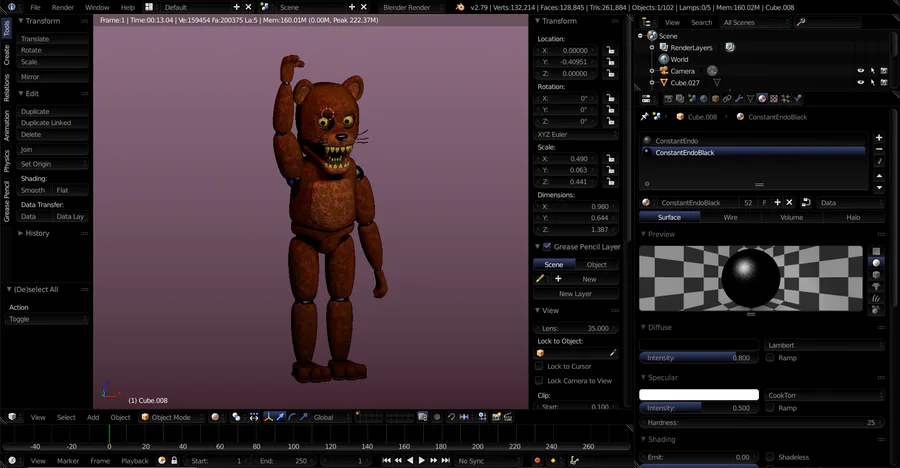Open the Particles properties icon

click(786, 99)
